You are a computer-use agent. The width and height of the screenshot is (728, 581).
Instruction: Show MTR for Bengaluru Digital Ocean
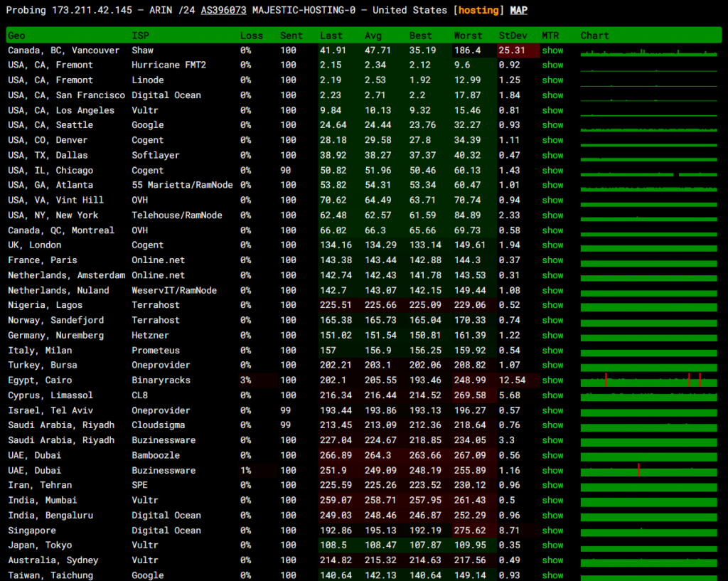(552, 515)
